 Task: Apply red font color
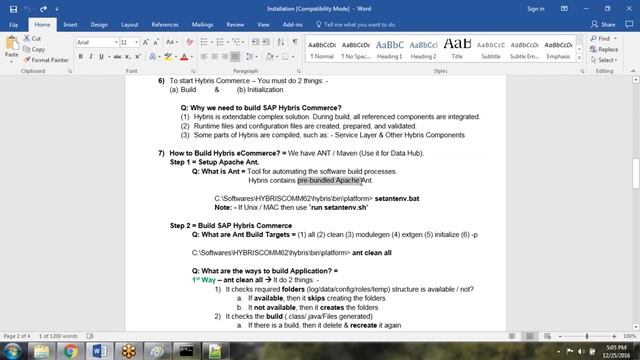184,57
